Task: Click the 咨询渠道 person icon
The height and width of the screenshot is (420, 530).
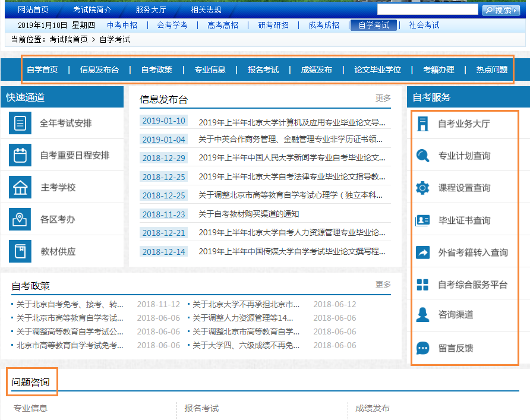Action: pos(422,314)
